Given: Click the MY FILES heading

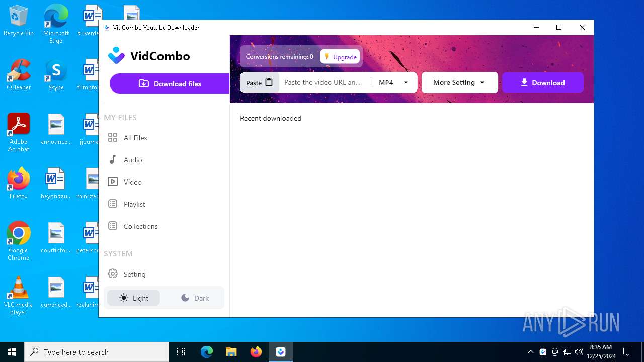Looking at the screenshot, I should tap(120, 117).
